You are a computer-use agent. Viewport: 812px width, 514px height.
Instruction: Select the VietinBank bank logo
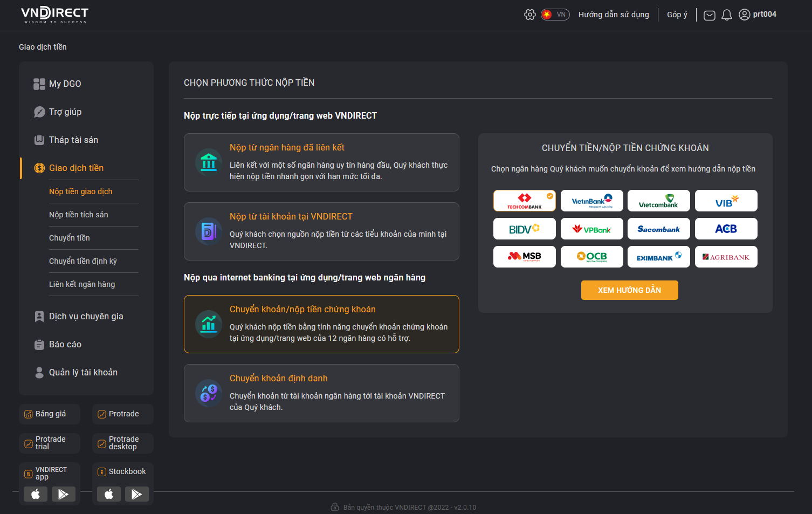pos(592,201)
